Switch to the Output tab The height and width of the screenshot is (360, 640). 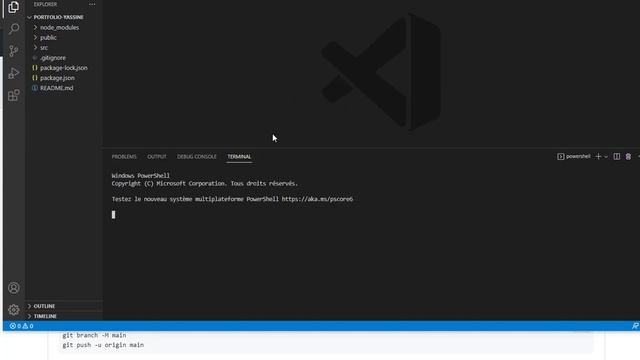pyautogui.click(x=157, y=157)
